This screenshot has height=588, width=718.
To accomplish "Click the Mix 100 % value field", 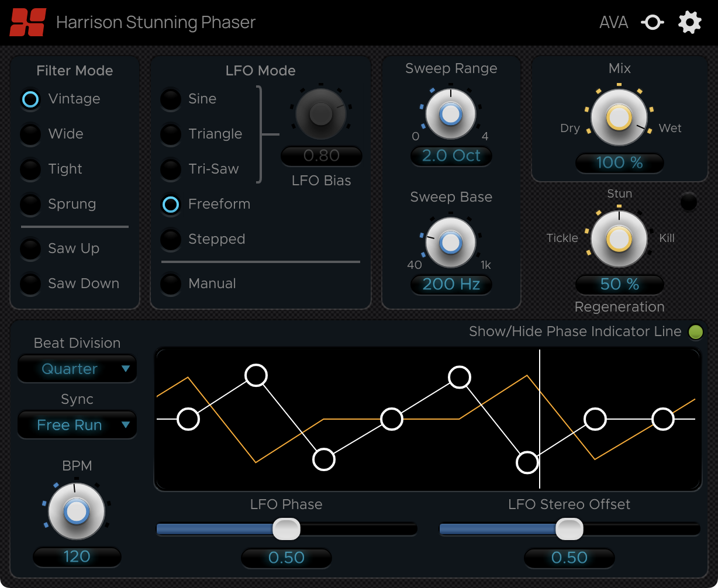I will click(x=620, y=163).
